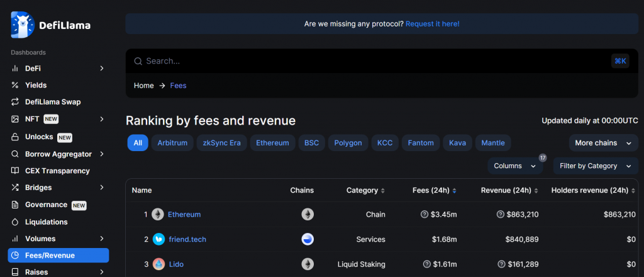Expand the Volumes sidebar section
Screen dimensions: 644x277
coord(102,239)
